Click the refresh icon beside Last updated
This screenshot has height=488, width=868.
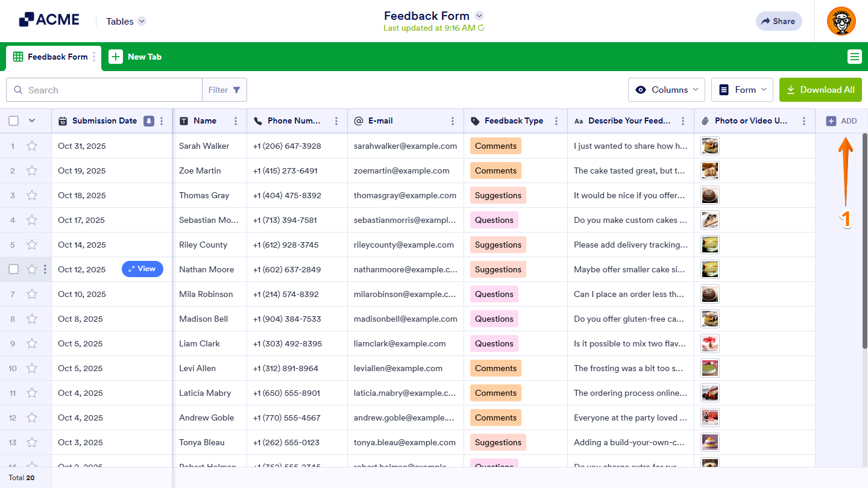point(481,28)
